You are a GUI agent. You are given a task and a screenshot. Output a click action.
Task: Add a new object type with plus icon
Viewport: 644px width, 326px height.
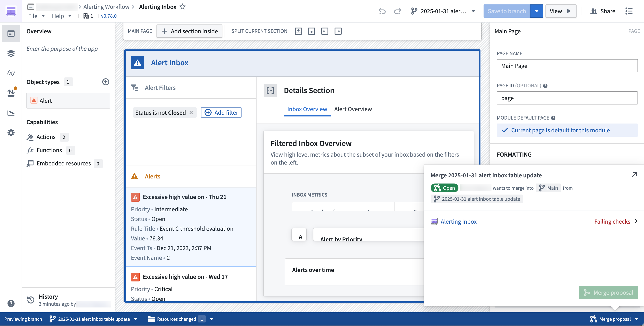pos(106,82)
